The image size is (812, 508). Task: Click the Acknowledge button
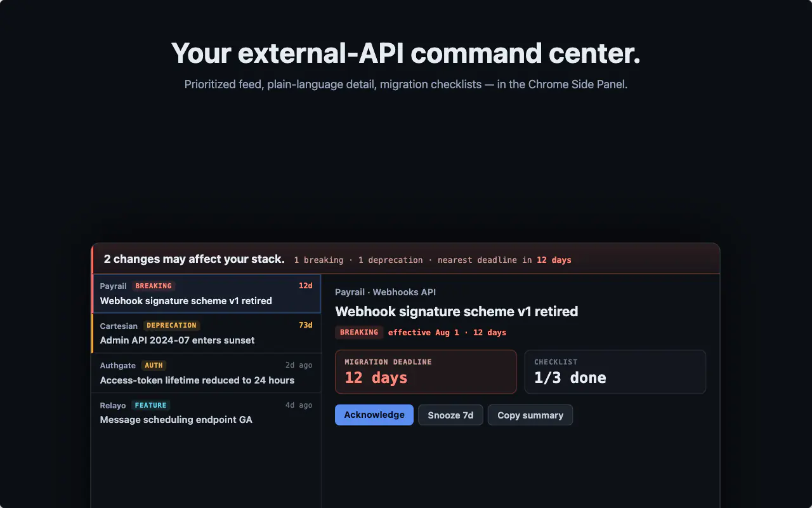tap(374, 415)
